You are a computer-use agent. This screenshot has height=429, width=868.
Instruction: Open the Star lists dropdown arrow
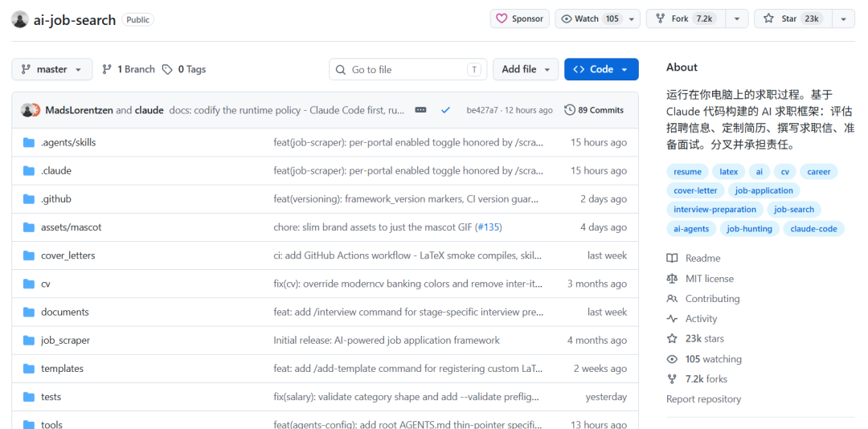[843, 18]
